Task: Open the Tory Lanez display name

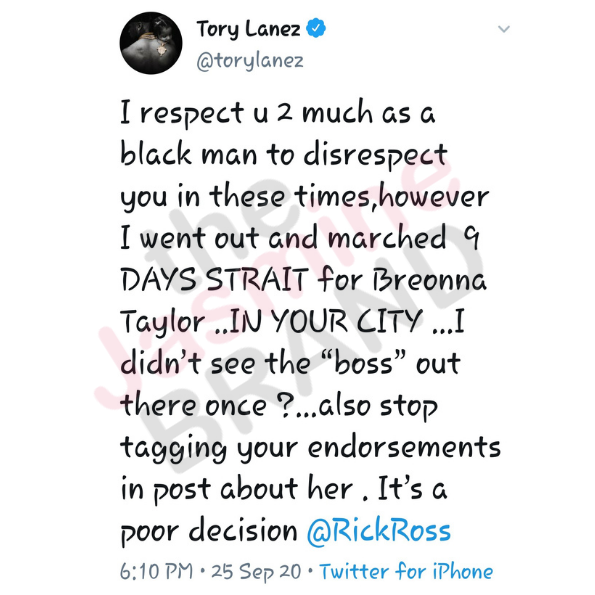Action: (249, 29)
